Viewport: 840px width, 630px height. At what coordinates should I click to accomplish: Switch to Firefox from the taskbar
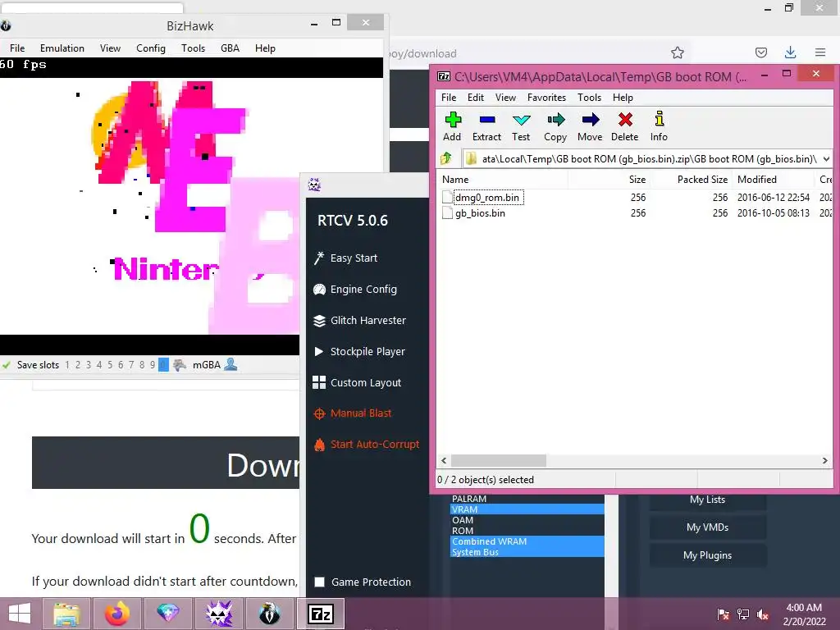(116, 614)
